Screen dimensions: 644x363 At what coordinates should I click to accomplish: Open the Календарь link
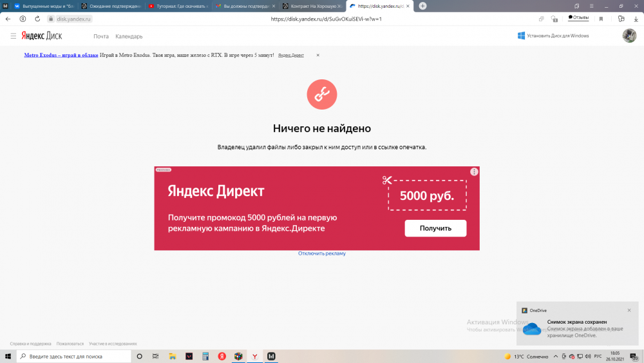(129, 36)
